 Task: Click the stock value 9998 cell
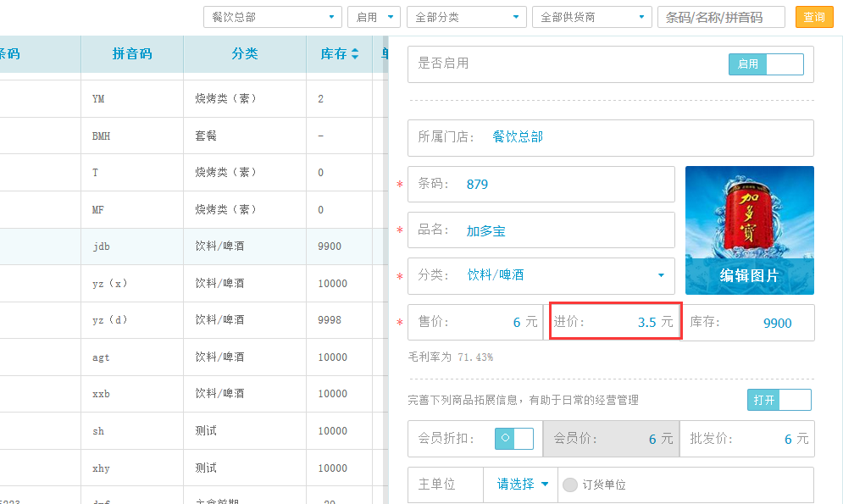coord(339,320)
